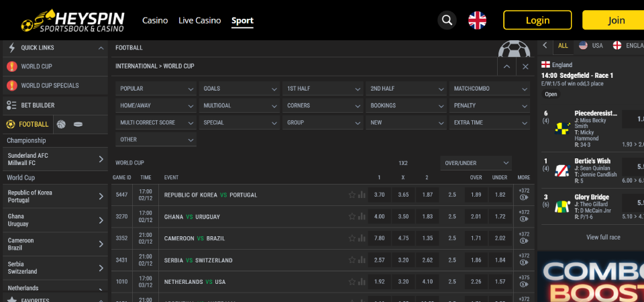Select the USA racing tab
The height and width of the screenshot is (302, 644).
click(x=591, y=46)
